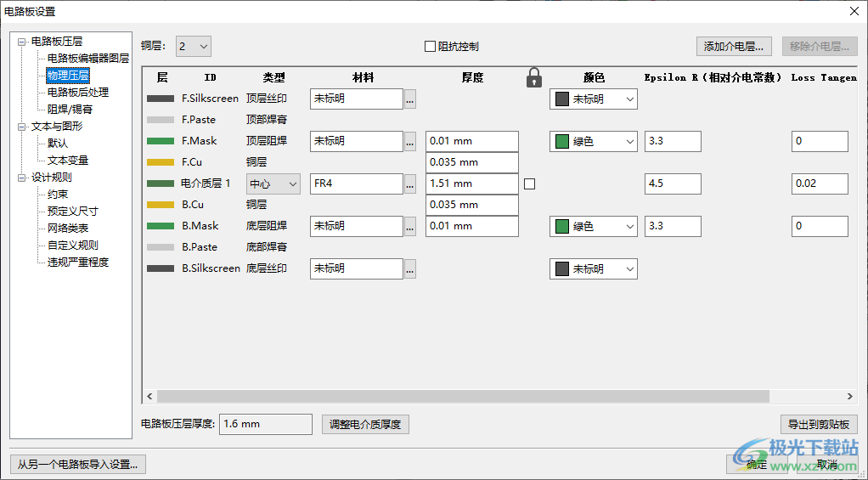The width and height of the screenshot is (868, 480).
Task: Click the 确定 button
Action: (x=757, y=465)
